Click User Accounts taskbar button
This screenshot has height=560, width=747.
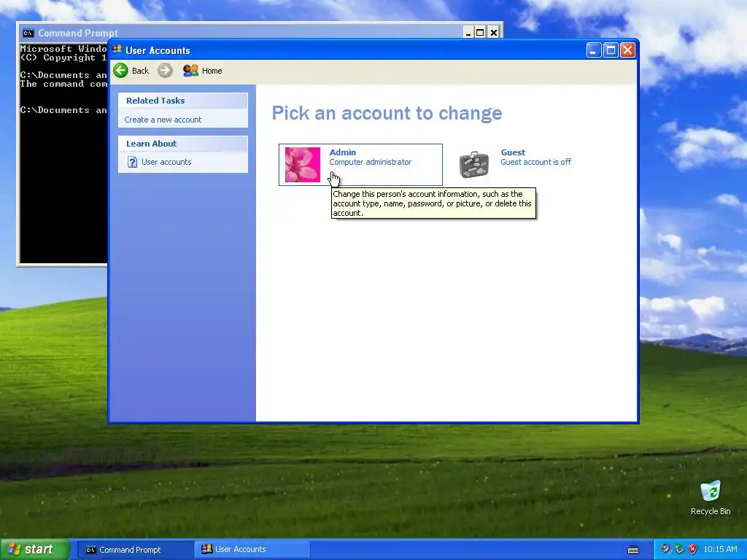252,550
